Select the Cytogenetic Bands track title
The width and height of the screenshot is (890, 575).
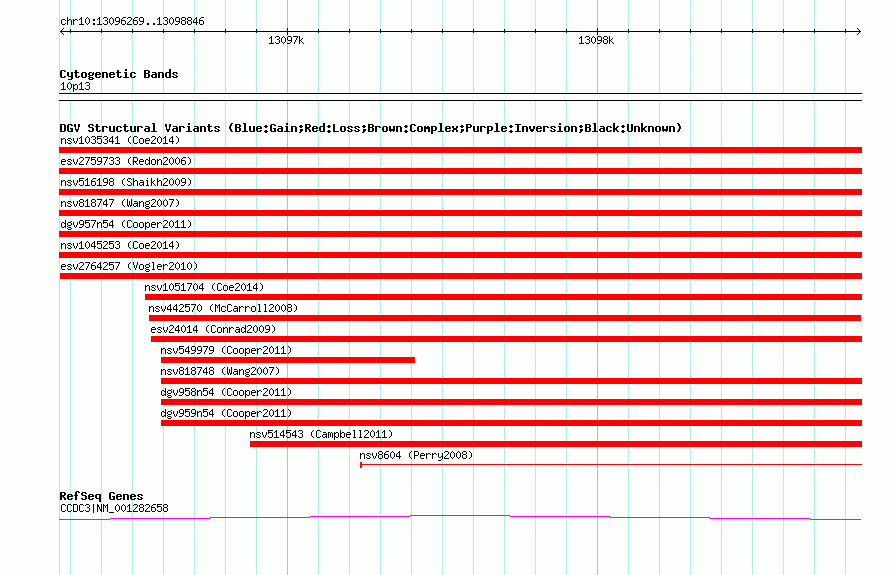point(119,74)
